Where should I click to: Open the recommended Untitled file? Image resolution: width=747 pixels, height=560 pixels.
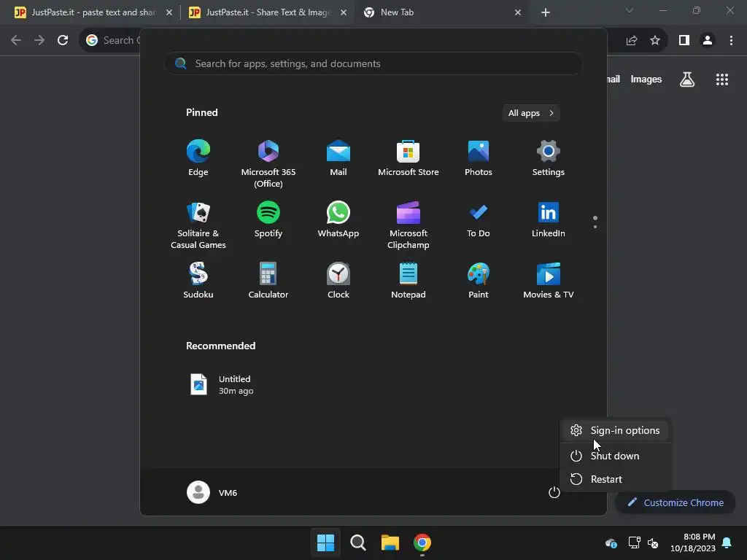222,385
